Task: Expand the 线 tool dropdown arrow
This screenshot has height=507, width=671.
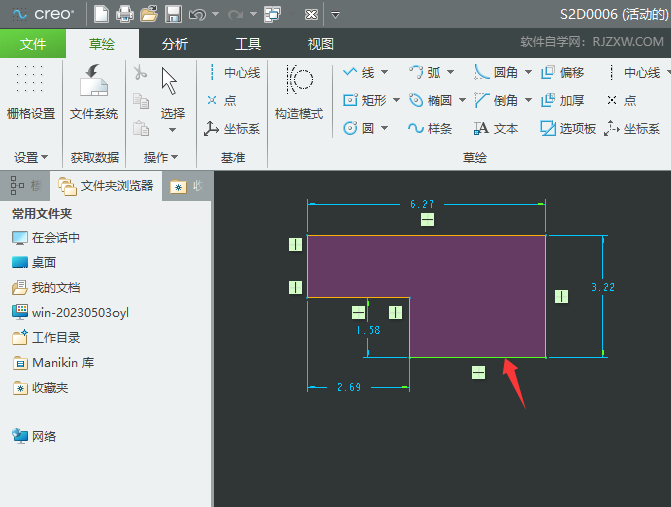Action: [x=384, y=72]
